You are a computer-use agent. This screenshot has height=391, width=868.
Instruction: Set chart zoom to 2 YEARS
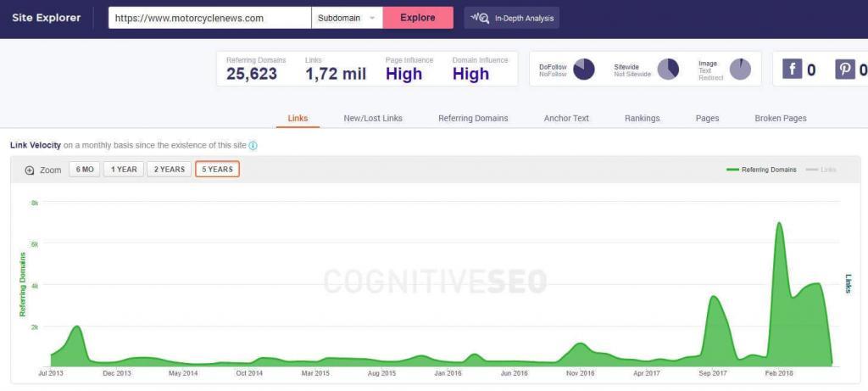(x=170, y=170)
